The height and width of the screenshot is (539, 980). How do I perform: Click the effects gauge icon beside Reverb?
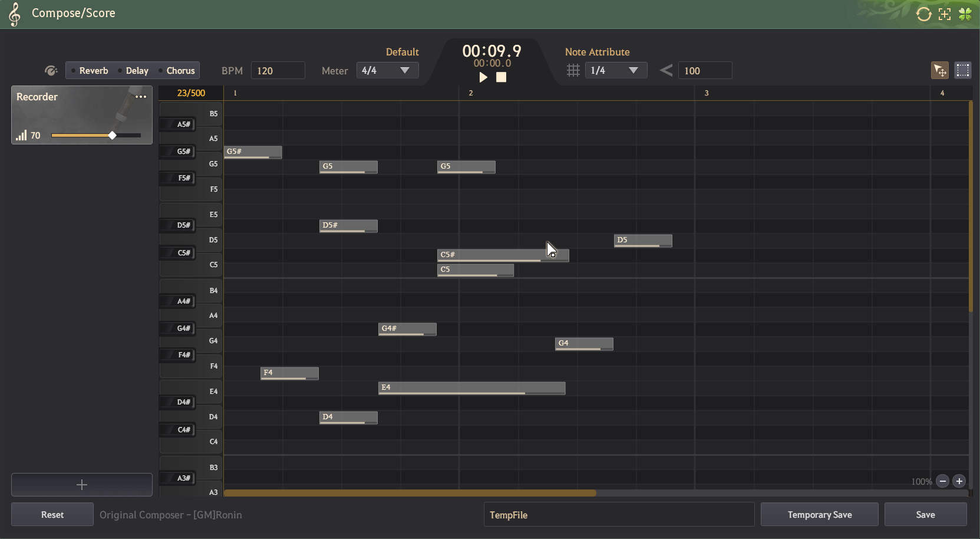click(x=51, y=71)
